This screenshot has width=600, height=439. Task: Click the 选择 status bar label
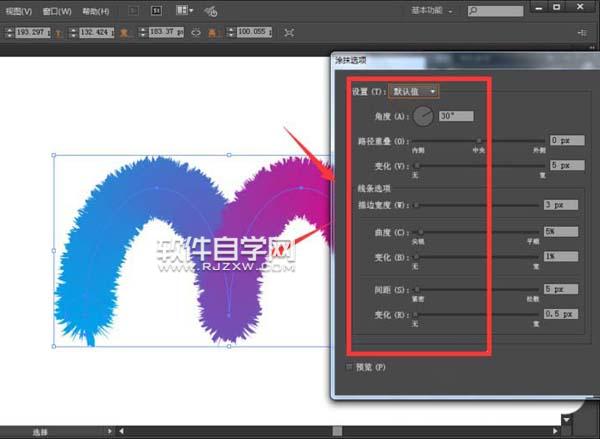coord(40,432)
